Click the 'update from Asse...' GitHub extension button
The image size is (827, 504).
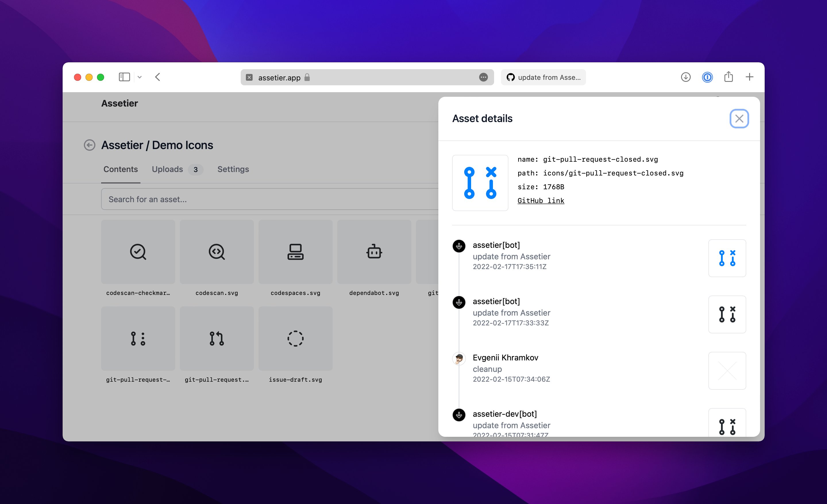point(543,77)
